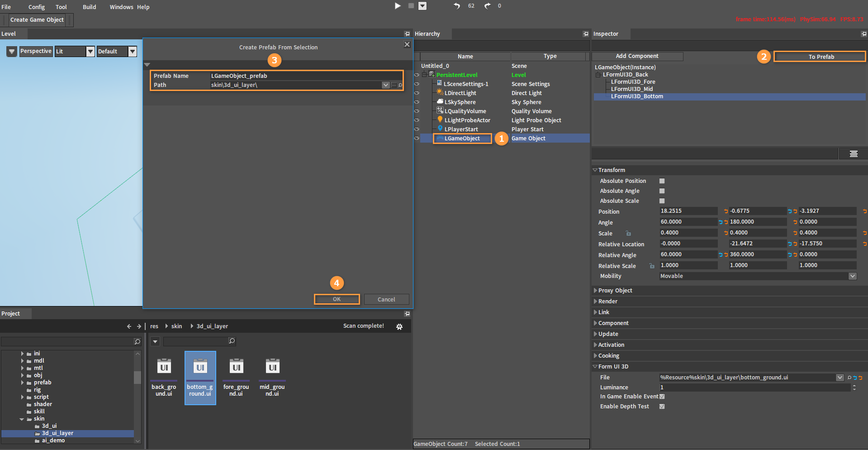The height and width of the screenshot is (450, 868).
Task: Select the back_ground.ui asset
Action: 164,378
